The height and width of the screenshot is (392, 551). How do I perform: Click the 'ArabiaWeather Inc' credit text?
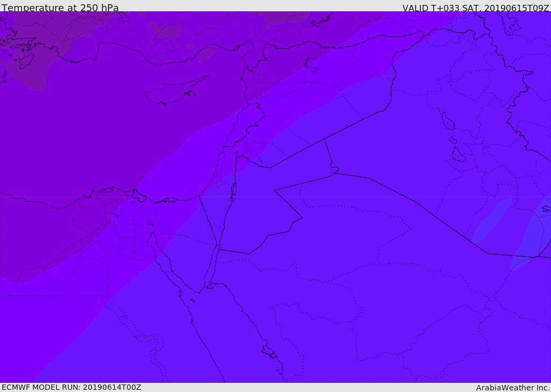click(513, 388)
